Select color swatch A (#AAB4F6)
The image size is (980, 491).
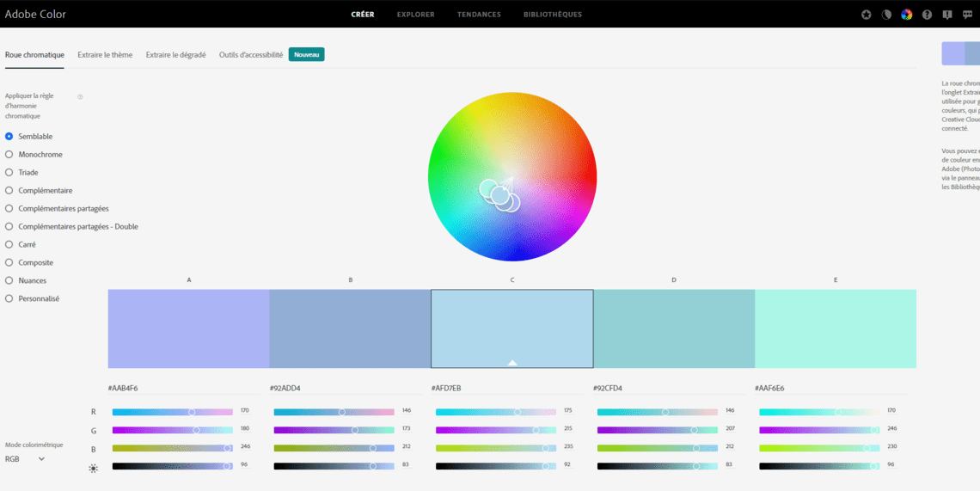point(189,328)
